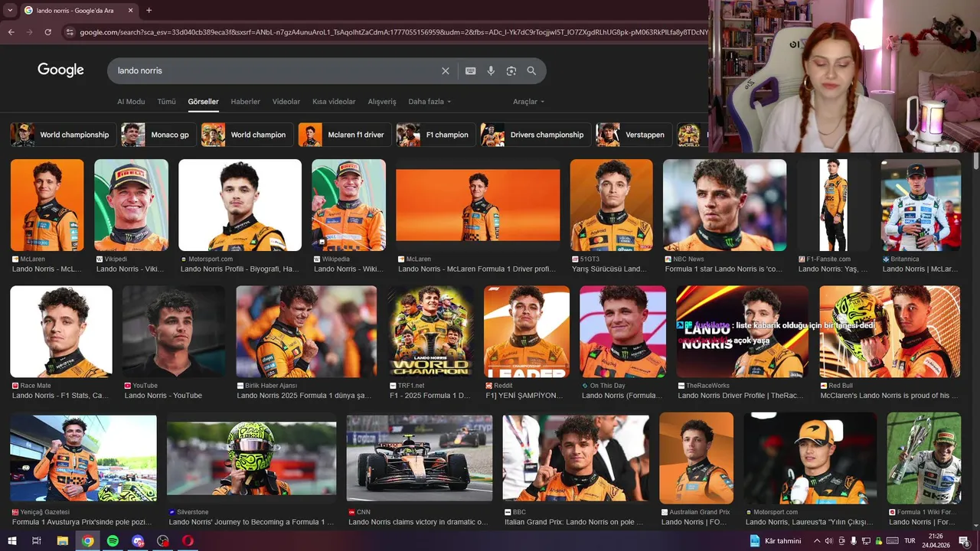Switch to the AI Modu tab

click(131, 102)
